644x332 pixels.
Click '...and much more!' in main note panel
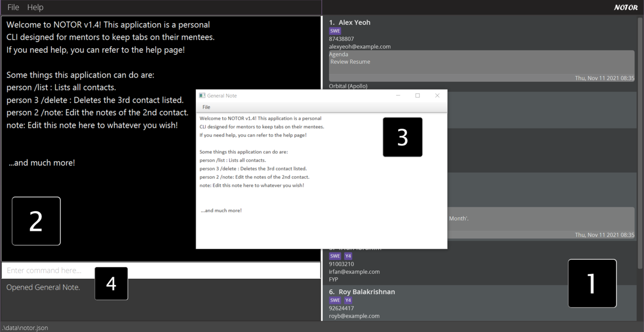[42, 163]
